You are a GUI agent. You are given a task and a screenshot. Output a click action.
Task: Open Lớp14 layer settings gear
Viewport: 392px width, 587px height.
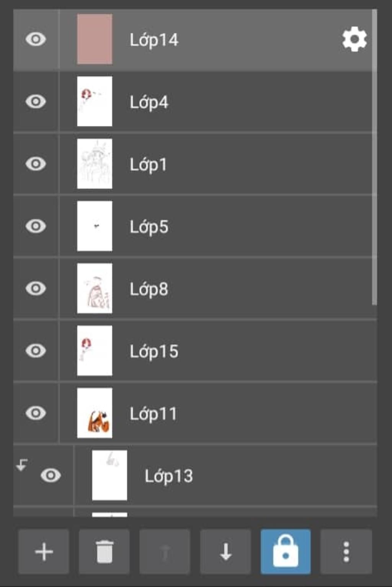354,39
